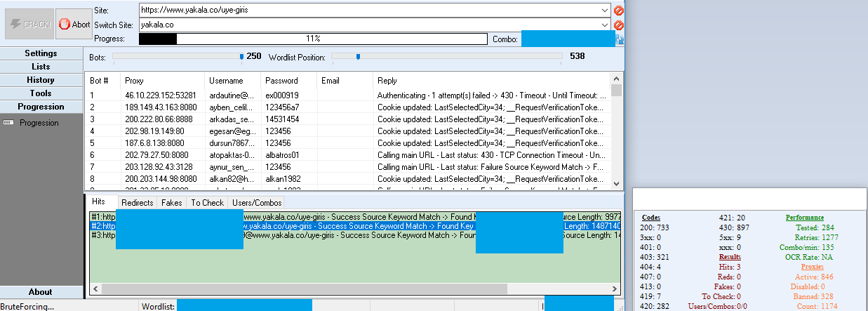The width and height of the screenshot is (868, 311).
Task: Select highlighted hit row #2
Action: [x=355, y=226]
